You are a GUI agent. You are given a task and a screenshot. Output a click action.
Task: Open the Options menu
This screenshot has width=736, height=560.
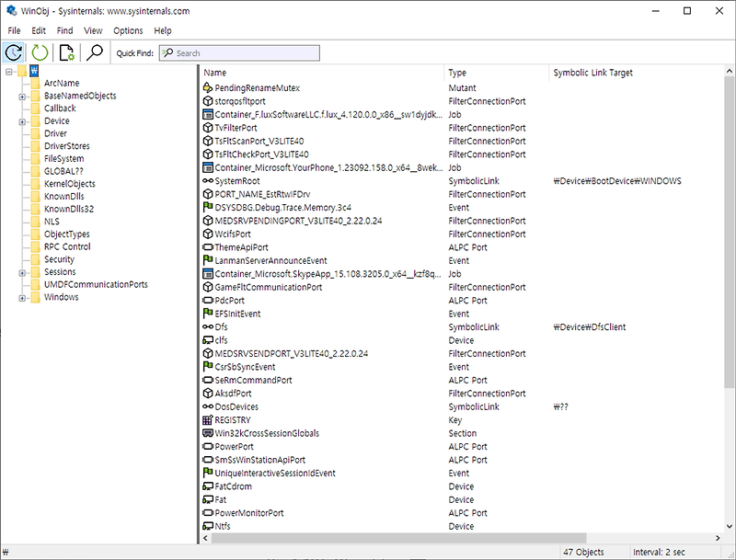coord(128,30)
